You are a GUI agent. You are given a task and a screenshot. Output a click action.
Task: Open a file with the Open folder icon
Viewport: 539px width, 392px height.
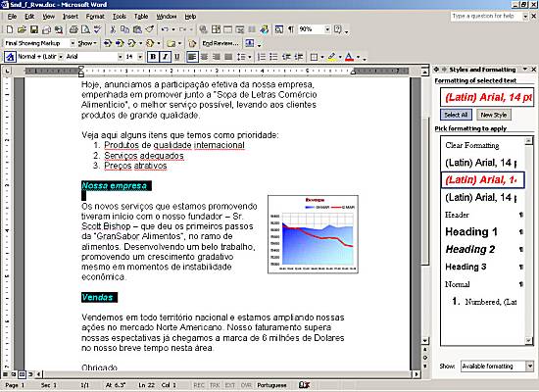(22, 29)
